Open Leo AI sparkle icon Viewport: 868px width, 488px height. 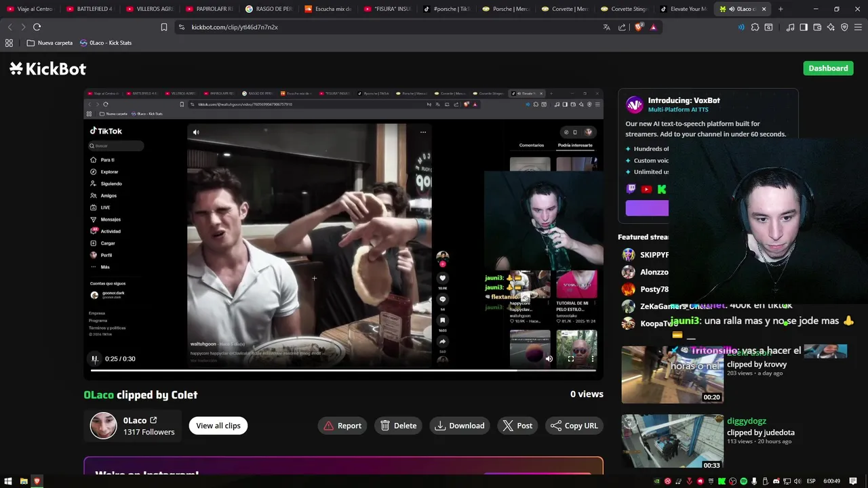click(x=831, y=27)
